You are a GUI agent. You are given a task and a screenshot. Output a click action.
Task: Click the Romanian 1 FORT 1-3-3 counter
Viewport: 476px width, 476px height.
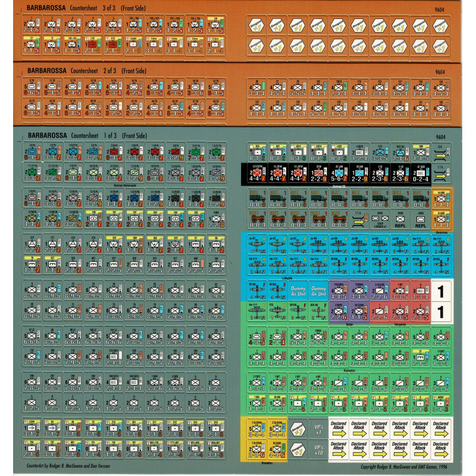[441, 358]
